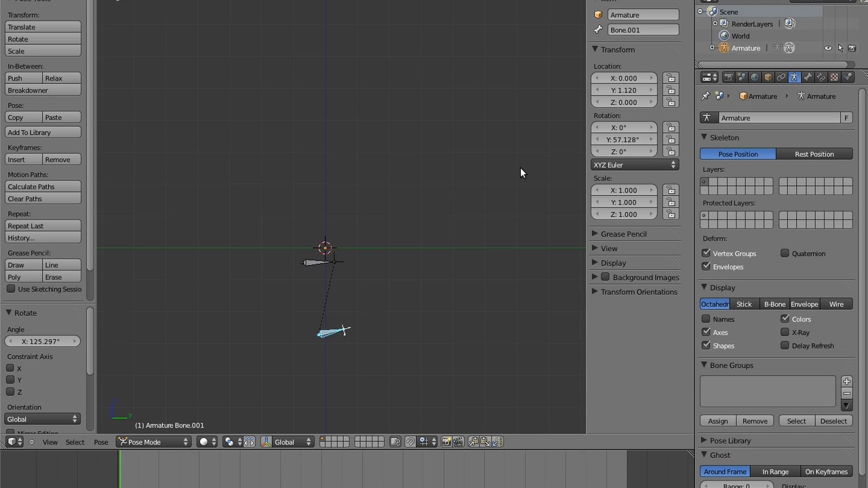Open the Orientation Global dropdown in Rotate panel
The height and width of the screenshot is (488, 868).
pos(43,420)
